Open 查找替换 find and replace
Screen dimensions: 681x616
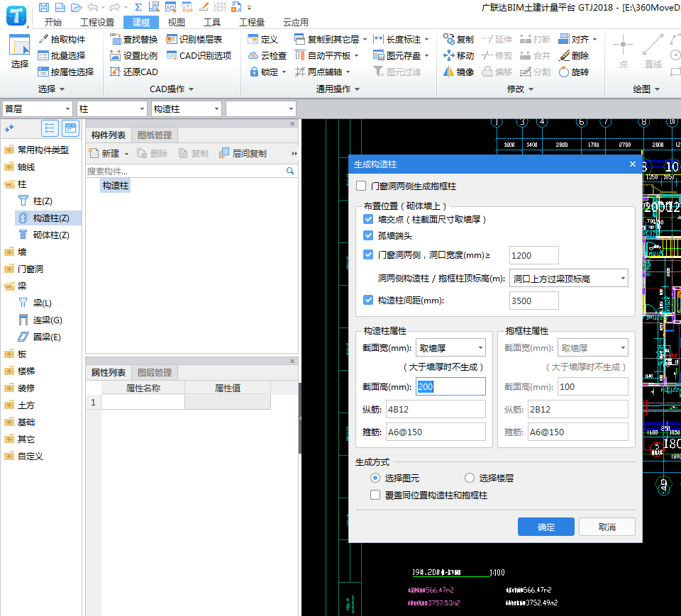(134, 39)
